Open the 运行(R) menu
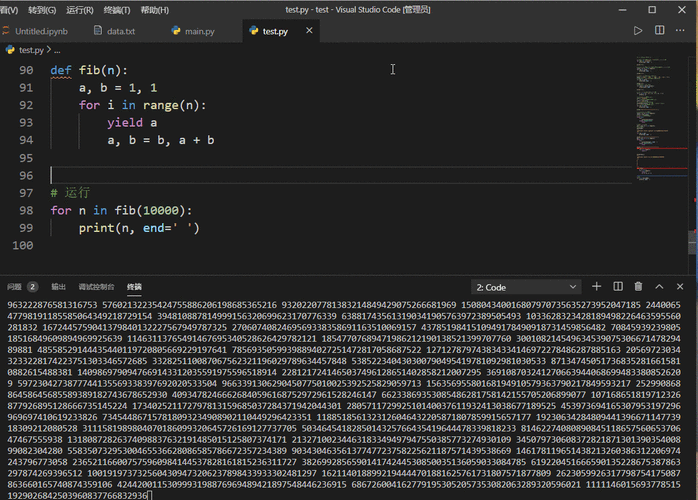The height and width of the screenshot is (500, 698). [79, 9]
